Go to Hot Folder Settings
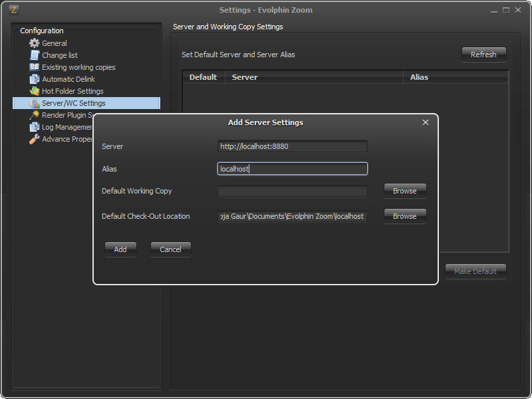 [x=72, y=91]
